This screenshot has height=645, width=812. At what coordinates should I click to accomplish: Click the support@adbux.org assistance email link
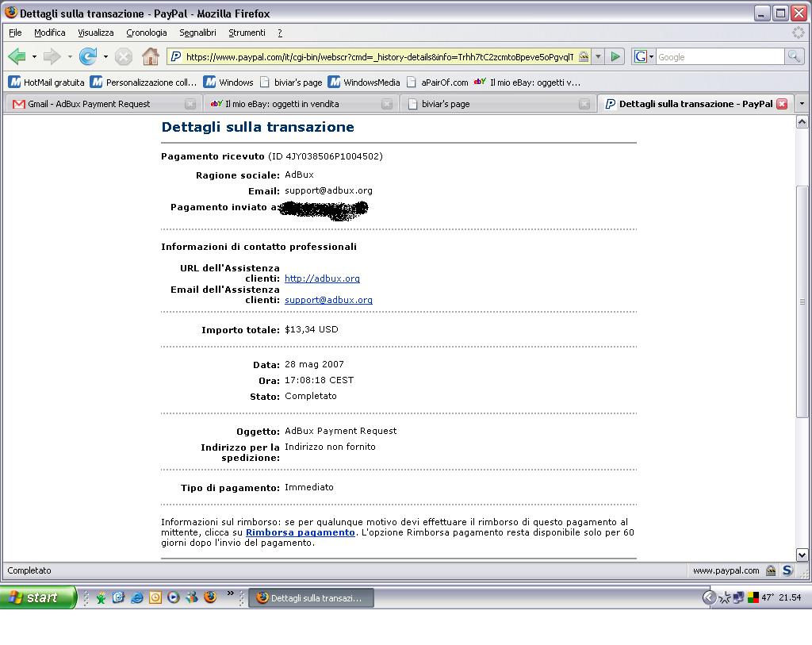[328, 300]
